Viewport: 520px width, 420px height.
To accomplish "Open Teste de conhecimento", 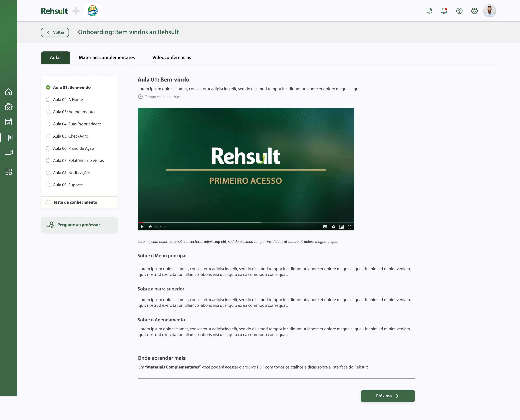I will pos(79,202).
